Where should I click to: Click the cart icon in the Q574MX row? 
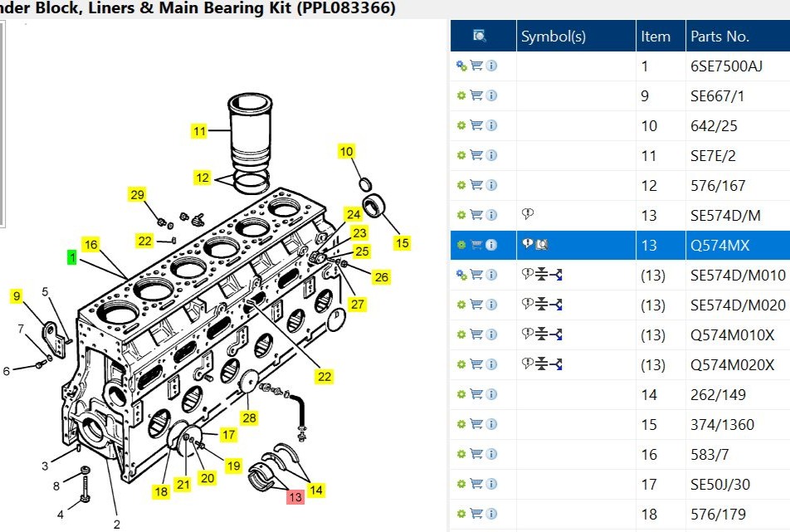476,245
